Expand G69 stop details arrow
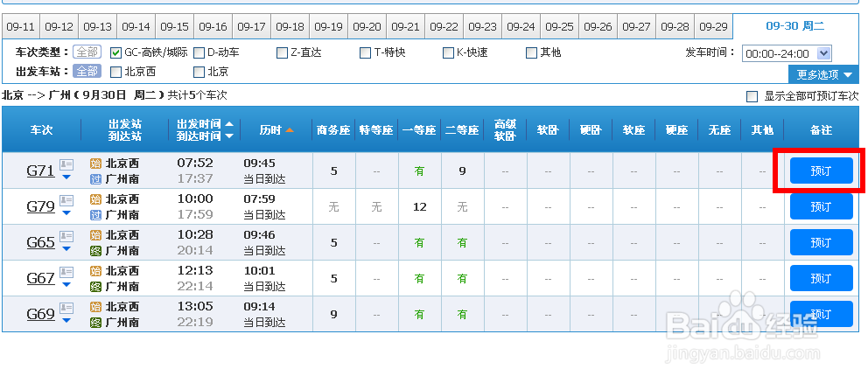Viewport: 868px width, 383px height. [66, 320]
